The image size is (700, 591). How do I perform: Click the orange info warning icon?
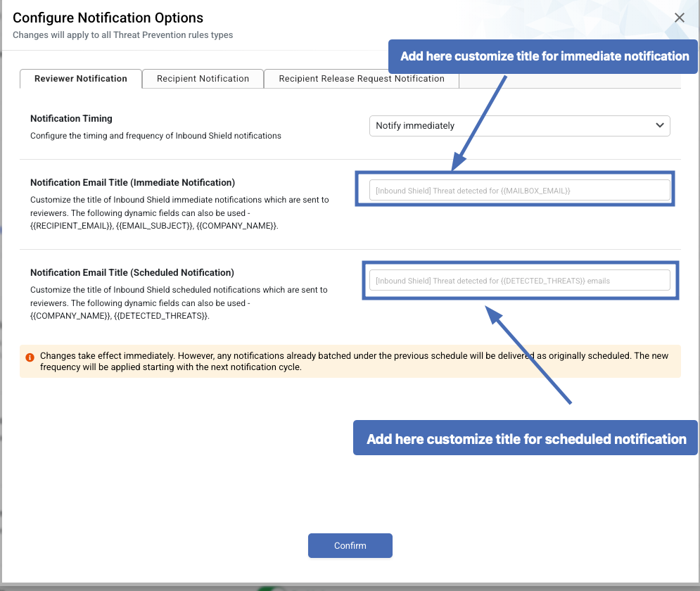(x=30, y=357)
